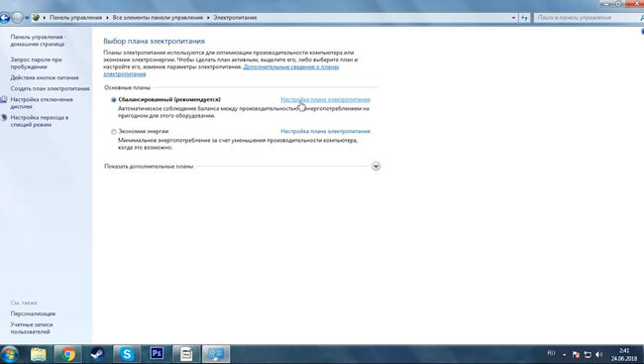644x364 pixels.
Task: Open the Windows Start button
Action: point(10,354)
